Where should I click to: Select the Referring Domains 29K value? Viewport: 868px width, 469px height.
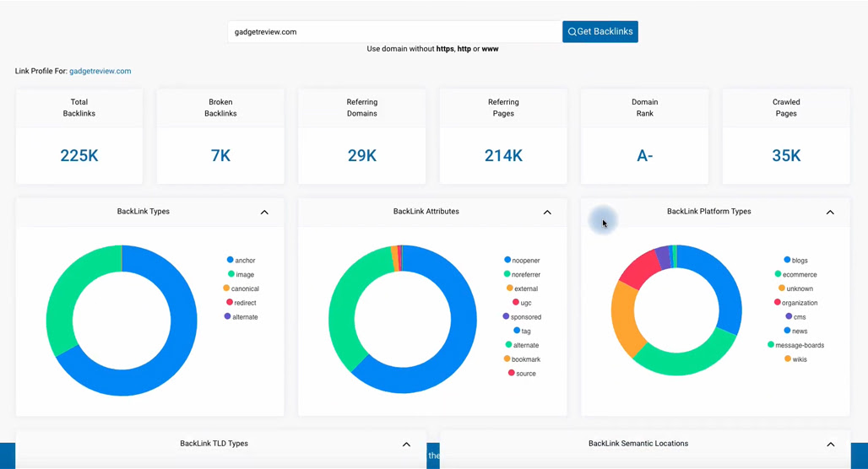[x=362, y=156]
